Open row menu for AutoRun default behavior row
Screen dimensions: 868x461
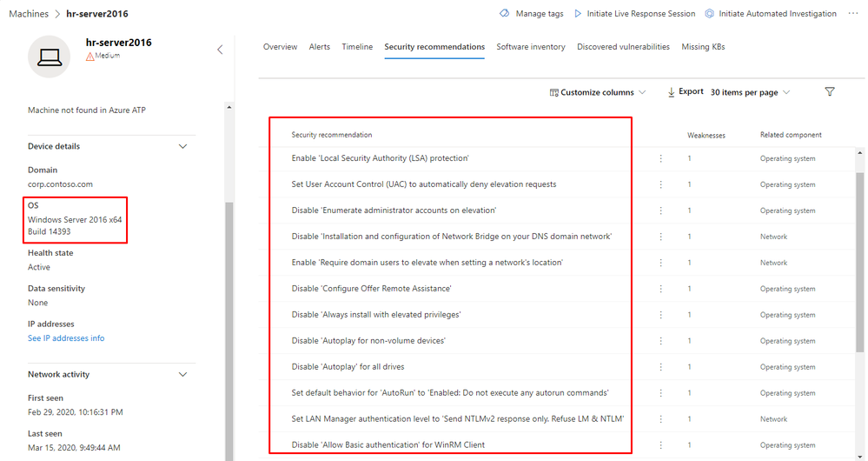[x=660, y=393]
